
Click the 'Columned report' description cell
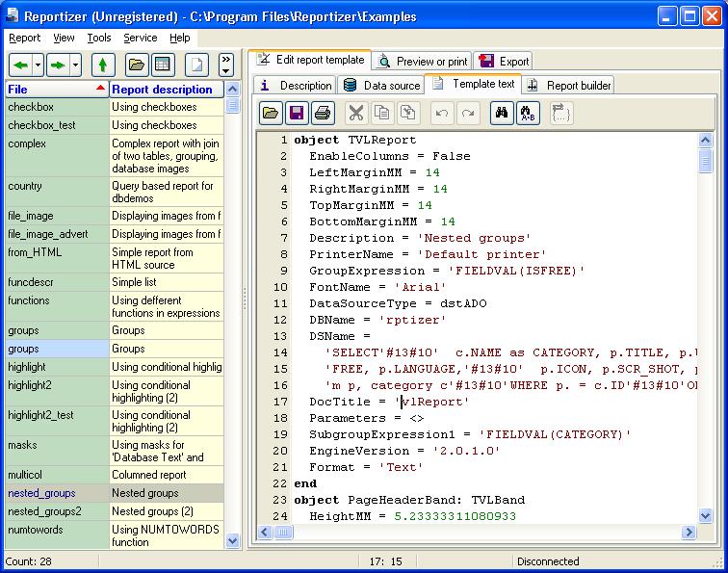pyautogui.click(x=167, y=475)
